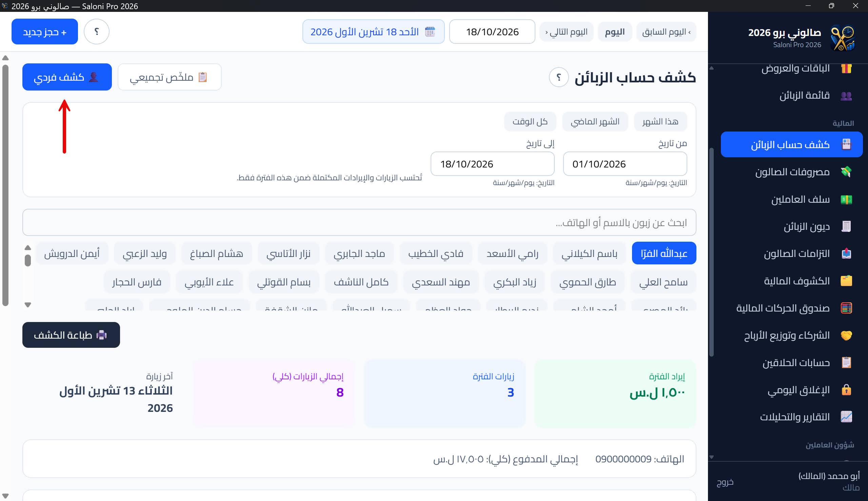Click the سلف العاملين cash icon
Image resolution: width=868 pixels, height=501 pixels.
(846, 199)
